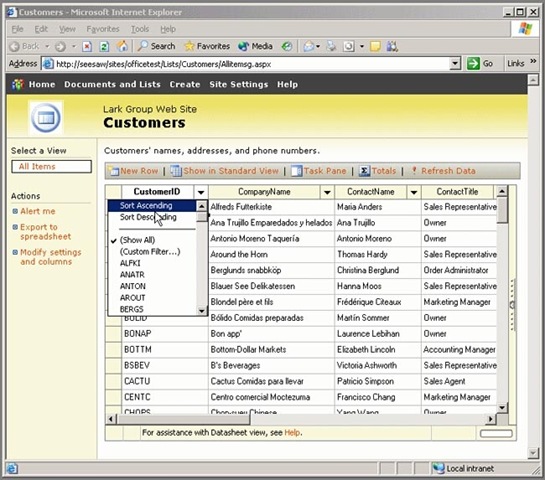545x480 pixels.
Task: Select the checked (Show All) filter option
Action: point(137,240)
